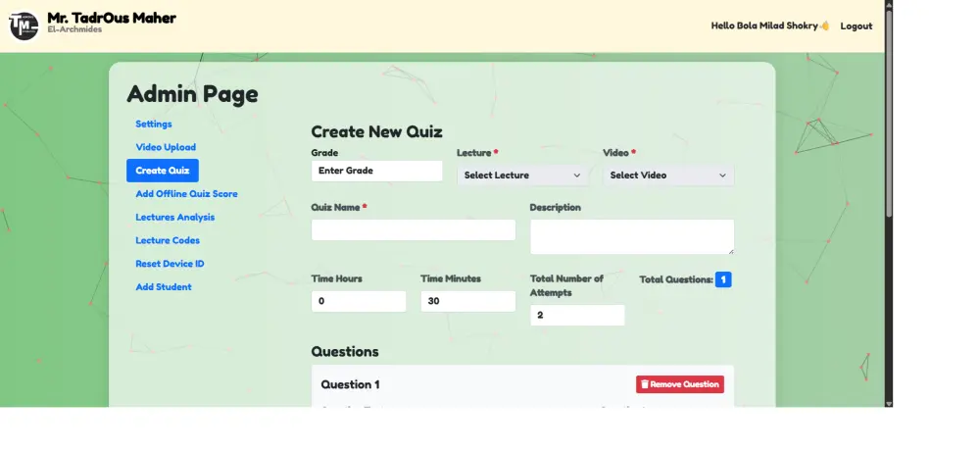Open Reset Device ID page
The height and width of the screenshot is (452, 980).
pyautogui.click(x=170, y=264)
